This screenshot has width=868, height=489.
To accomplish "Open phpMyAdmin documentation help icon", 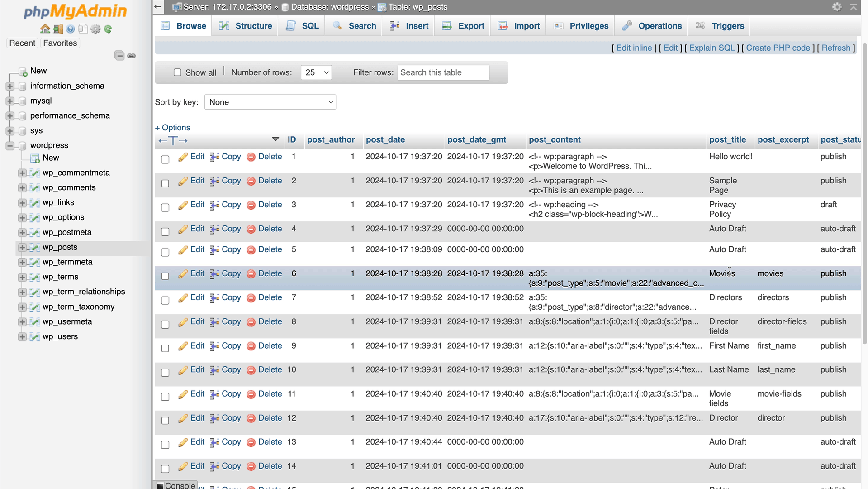I will [70, 29].
